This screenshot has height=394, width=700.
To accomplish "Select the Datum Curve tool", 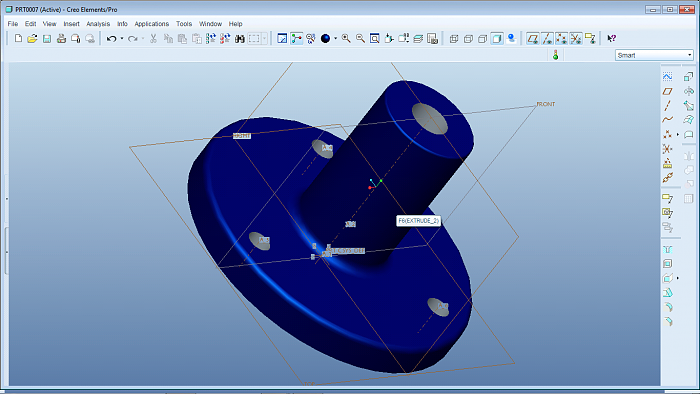I will 667,120.
